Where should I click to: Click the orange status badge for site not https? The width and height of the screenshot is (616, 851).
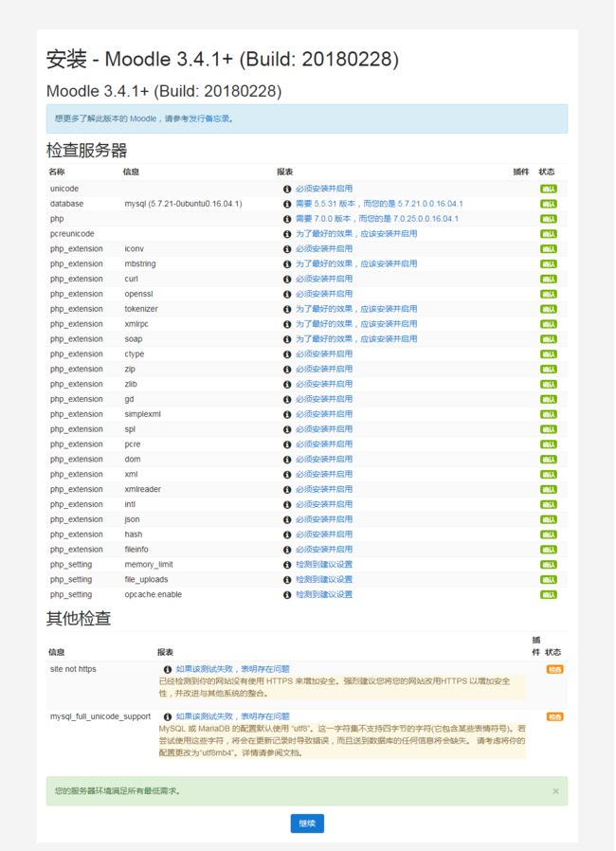(x=554, y=669)
